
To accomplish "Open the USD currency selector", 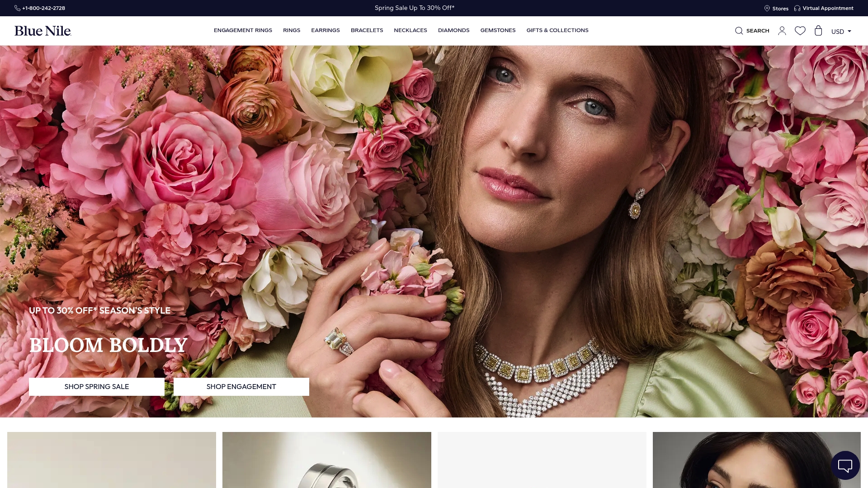I will pos(840,31).
